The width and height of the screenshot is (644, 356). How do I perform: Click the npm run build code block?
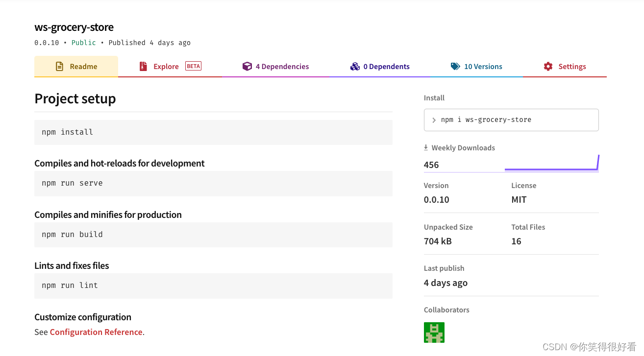click(x=213, y=235)
